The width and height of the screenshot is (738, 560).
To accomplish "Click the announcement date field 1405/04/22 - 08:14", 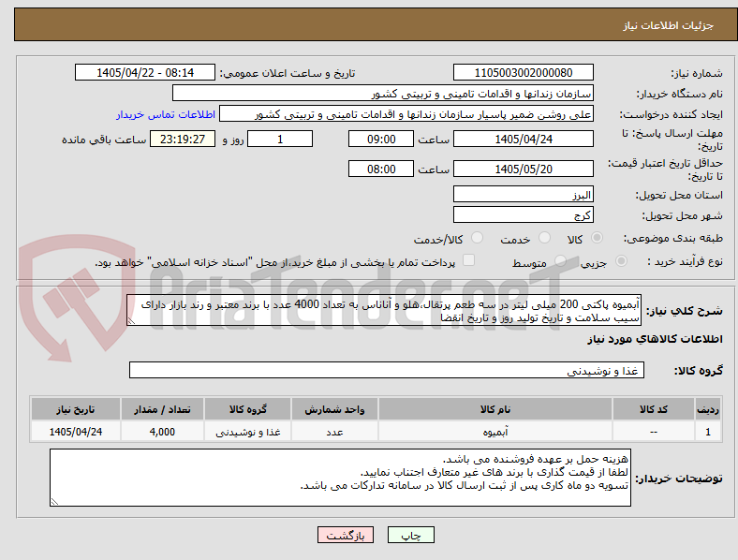I will click(x=145, y=72).
